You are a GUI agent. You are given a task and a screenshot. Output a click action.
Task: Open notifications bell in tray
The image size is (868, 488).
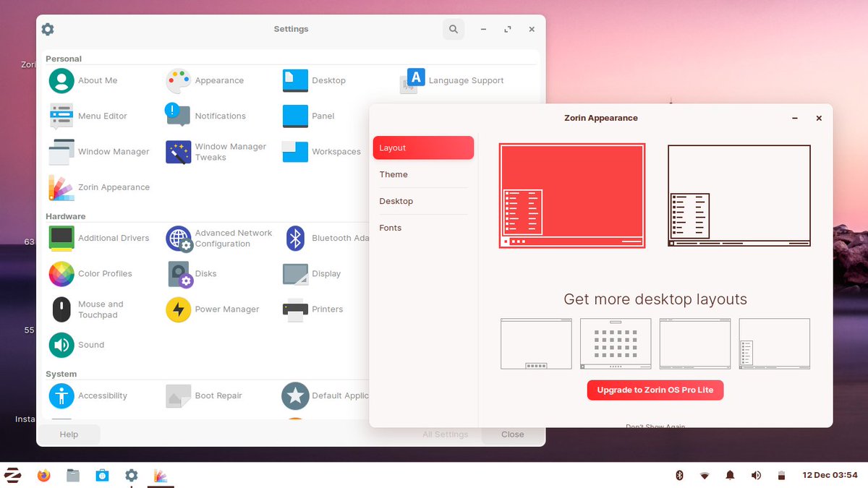click(730, 475)
